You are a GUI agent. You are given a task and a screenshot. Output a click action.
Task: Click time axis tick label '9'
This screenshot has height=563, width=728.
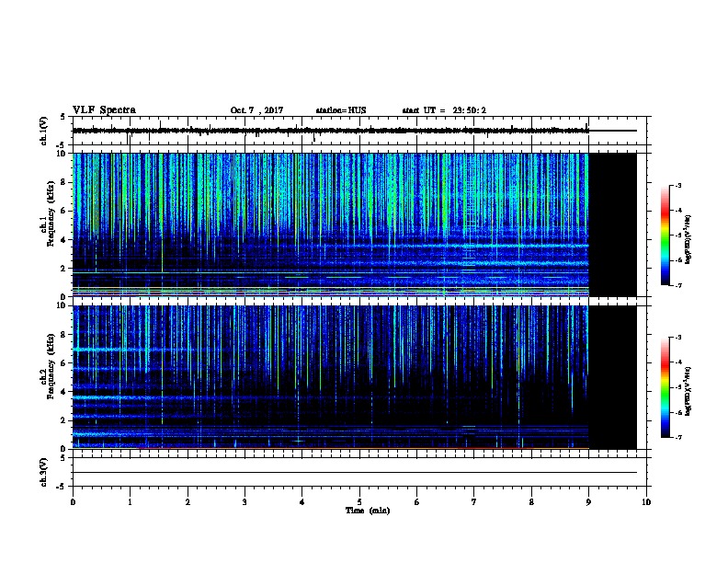click(x=588, y=502)
